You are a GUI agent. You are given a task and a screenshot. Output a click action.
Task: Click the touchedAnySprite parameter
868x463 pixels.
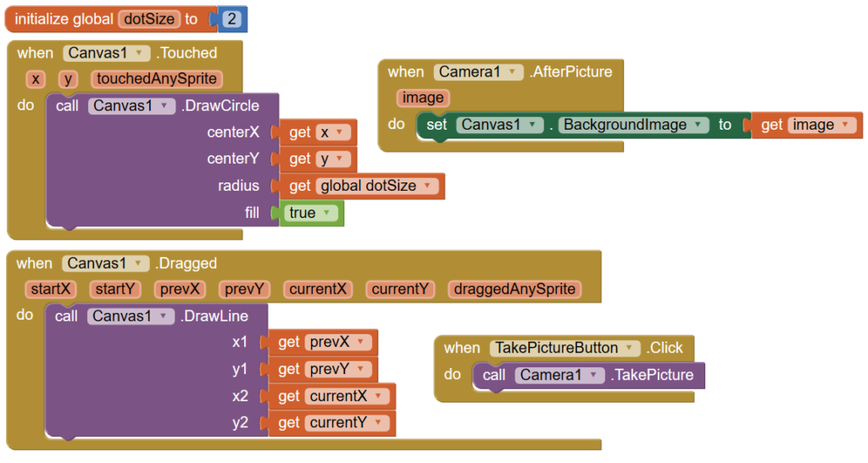[158, 79]
